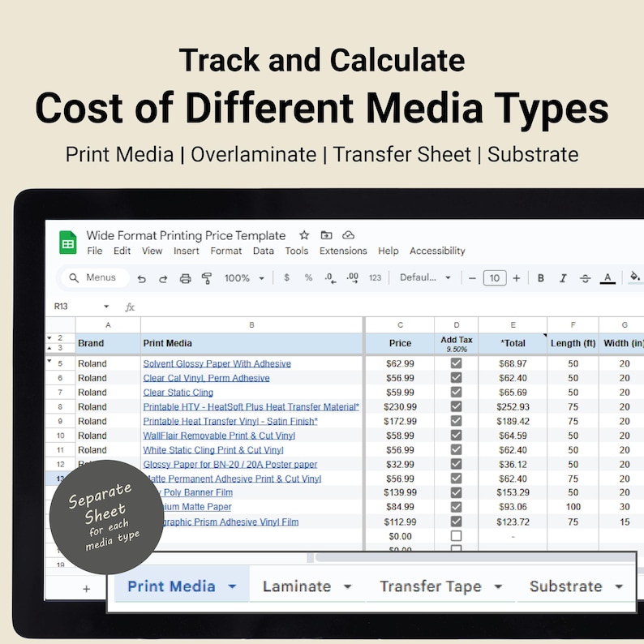Viewport: 644px width, 644px height.
Task: Open the Tools menu
Action: coord(297,251)
